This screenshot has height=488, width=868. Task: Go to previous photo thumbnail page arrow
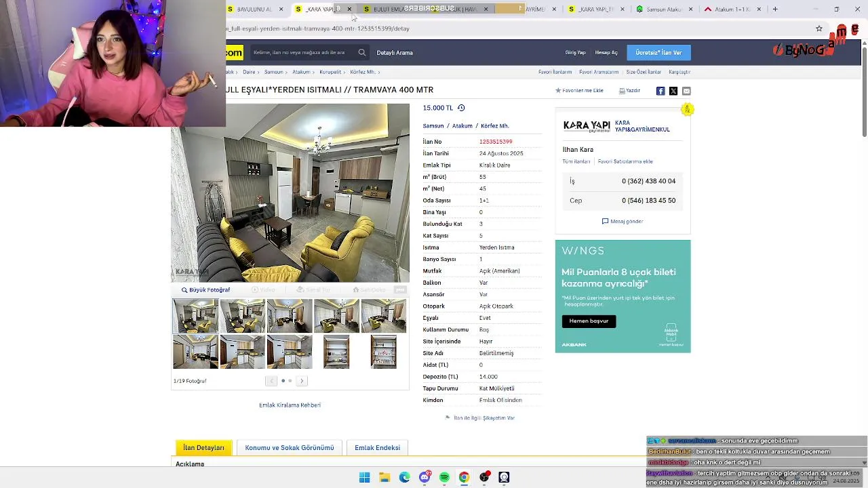click(x=271, y=381)
